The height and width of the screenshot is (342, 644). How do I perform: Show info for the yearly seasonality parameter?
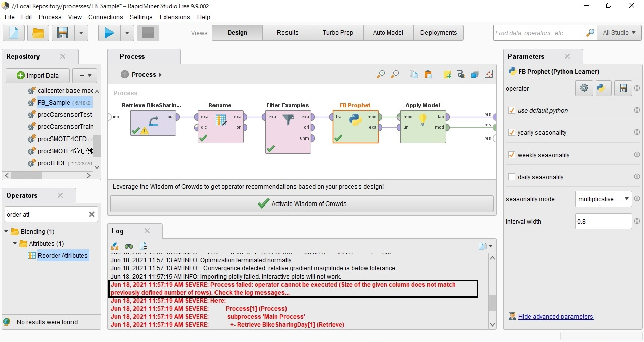point(637,132)
